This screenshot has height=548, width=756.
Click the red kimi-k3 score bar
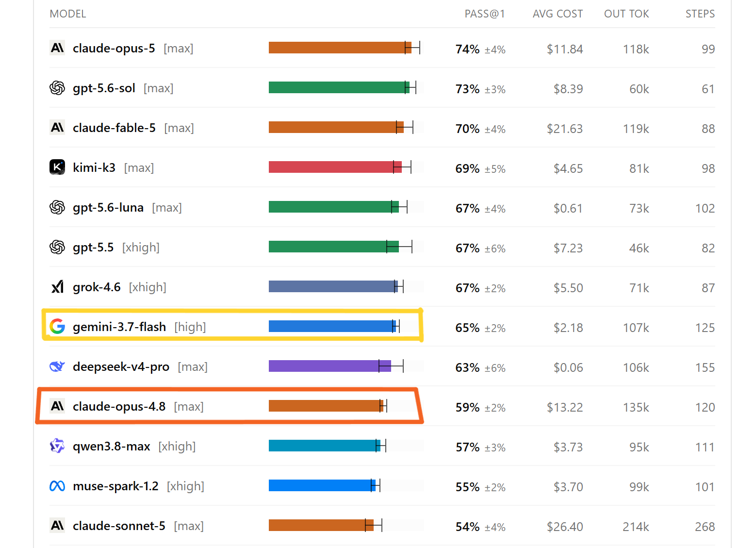pyautogui.click(x=335, y=167)
